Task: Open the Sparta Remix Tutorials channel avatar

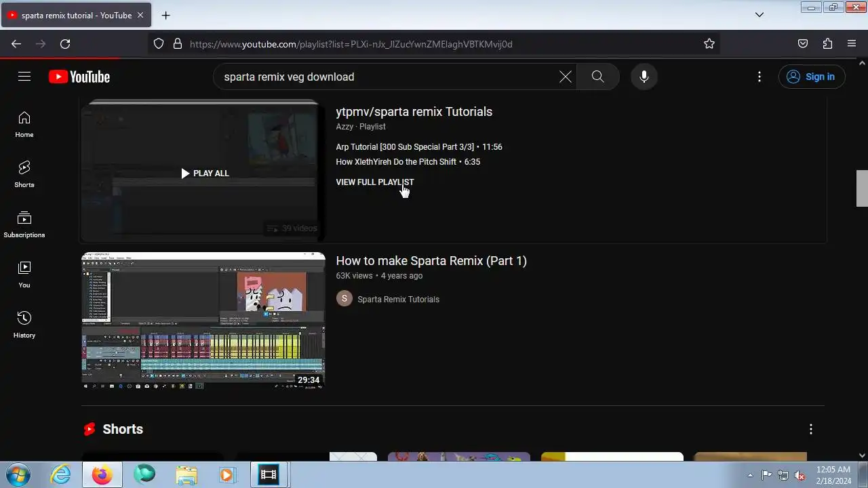Action: click(x=344, y=299)
